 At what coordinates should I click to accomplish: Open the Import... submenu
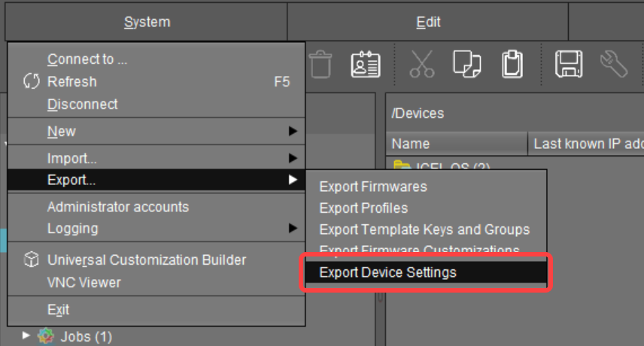tap(71, 159)
